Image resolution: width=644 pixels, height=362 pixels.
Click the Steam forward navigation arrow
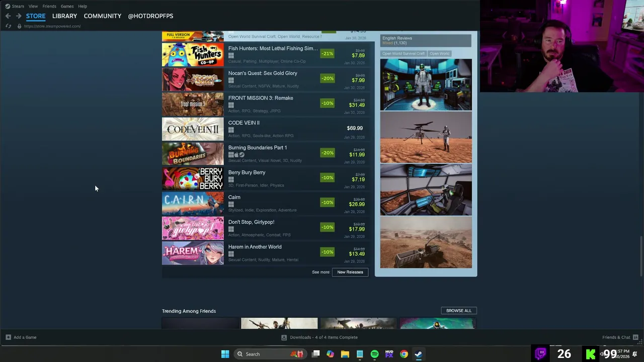click(19, 16)
